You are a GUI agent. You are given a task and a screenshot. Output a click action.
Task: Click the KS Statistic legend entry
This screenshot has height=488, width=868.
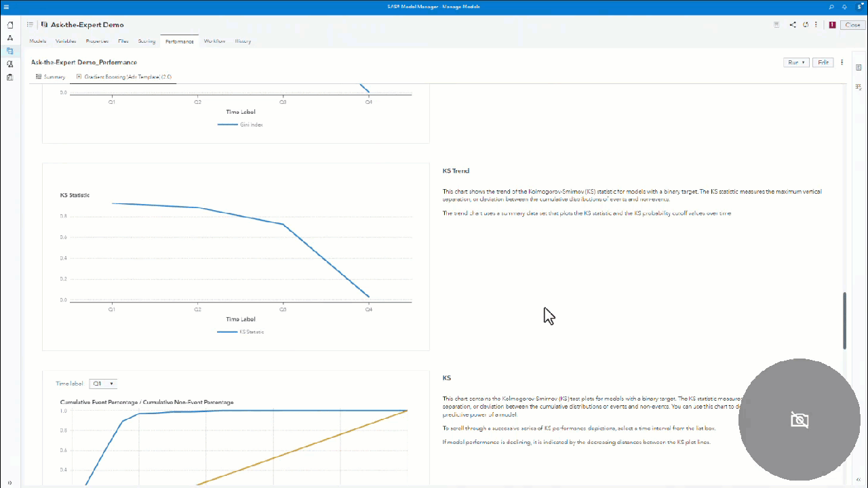(240, 332)
